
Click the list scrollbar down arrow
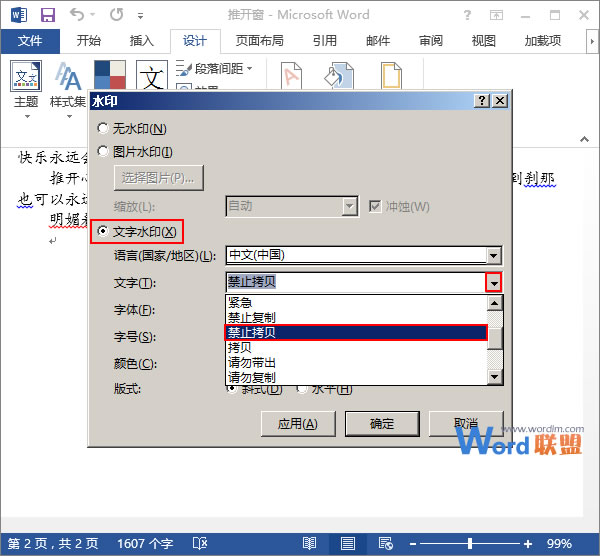(x=494, y=377)
